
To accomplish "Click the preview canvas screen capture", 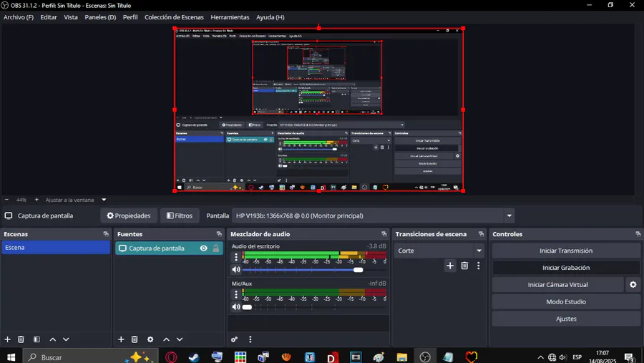I will (318, 110).
